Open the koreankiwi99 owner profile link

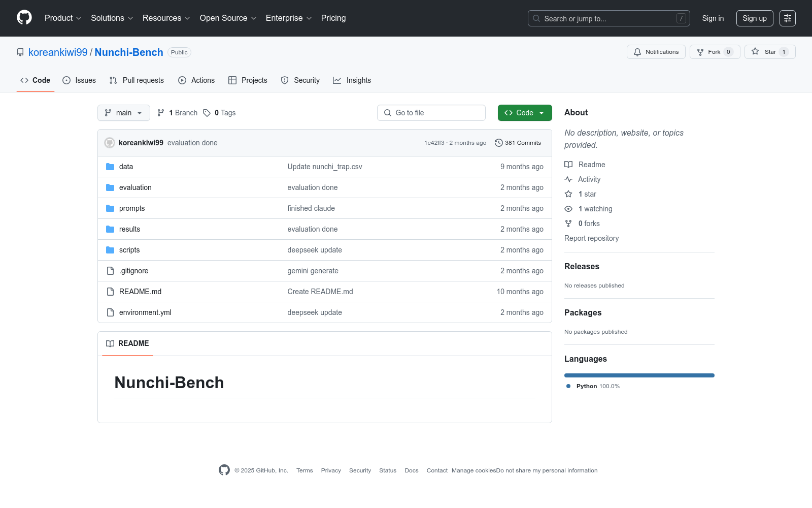click(x=58, y=52)
